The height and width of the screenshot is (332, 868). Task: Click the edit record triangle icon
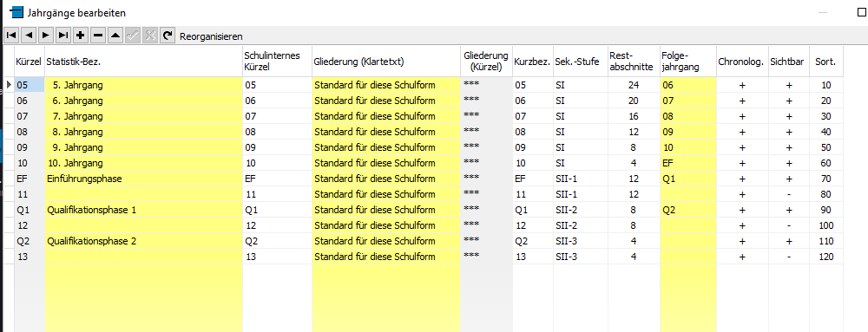(x=115, y=36)
